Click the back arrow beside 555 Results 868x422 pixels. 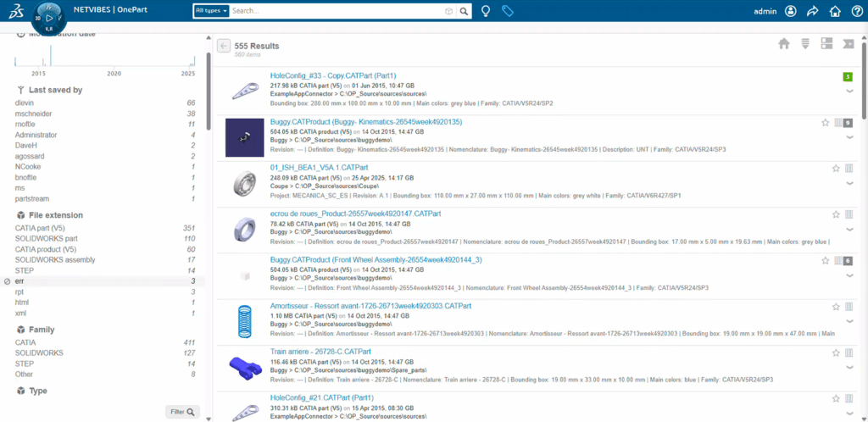pyautogui.click(x=224, y=46)
